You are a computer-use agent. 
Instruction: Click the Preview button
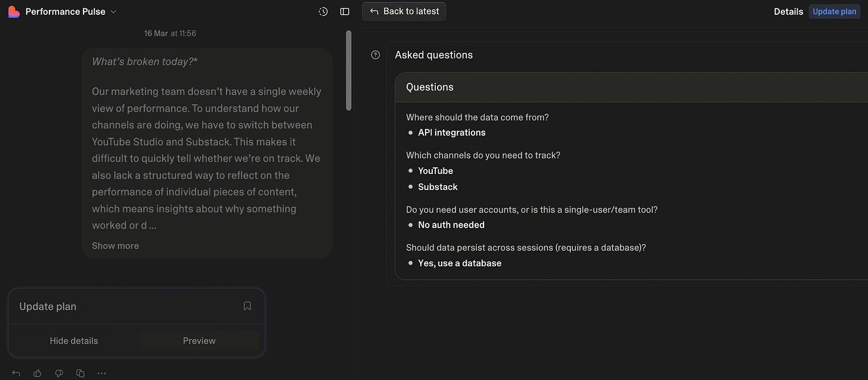199,341
